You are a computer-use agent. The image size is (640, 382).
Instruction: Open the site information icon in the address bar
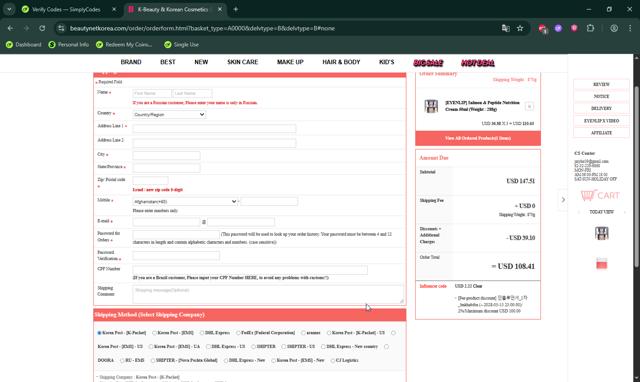click(x=61, y=28)
